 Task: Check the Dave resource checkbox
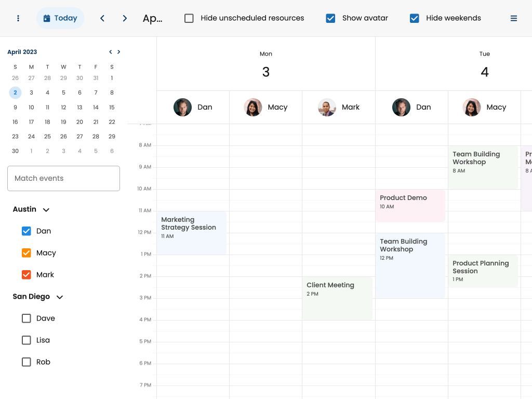pos(26,318)
